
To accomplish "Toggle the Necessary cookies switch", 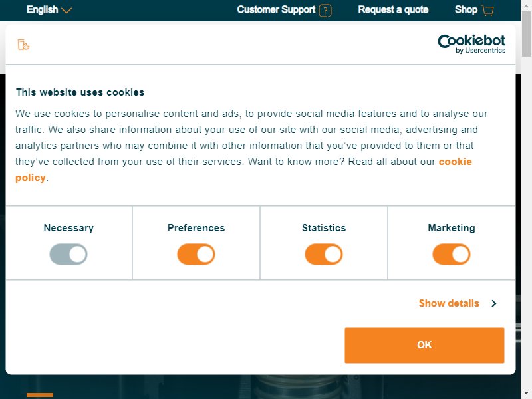I will [x=68, y=254].
